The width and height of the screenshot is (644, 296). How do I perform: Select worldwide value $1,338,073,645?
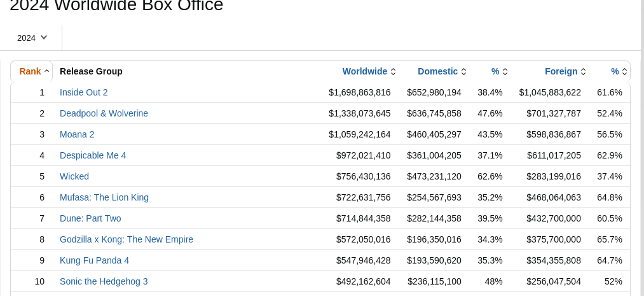[x=360, y=113]
